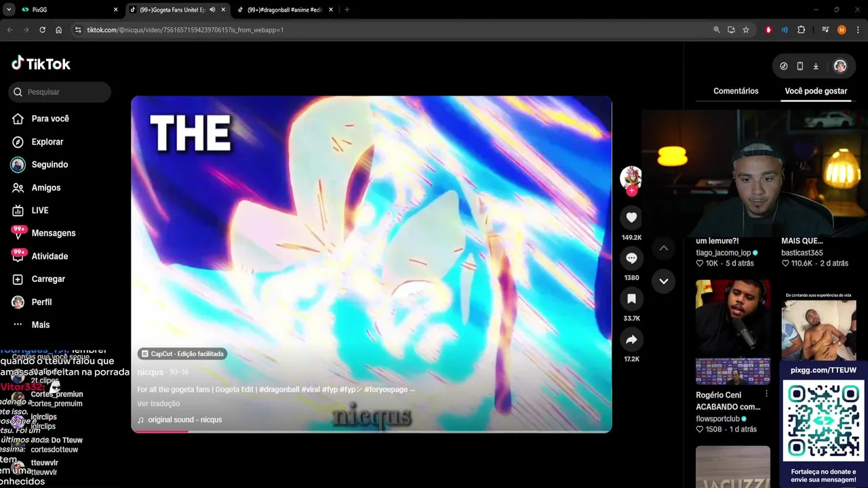Viewport: 868px width, 488px height.
Task: Click the blue sound waves extension
Action: (785, 30)
